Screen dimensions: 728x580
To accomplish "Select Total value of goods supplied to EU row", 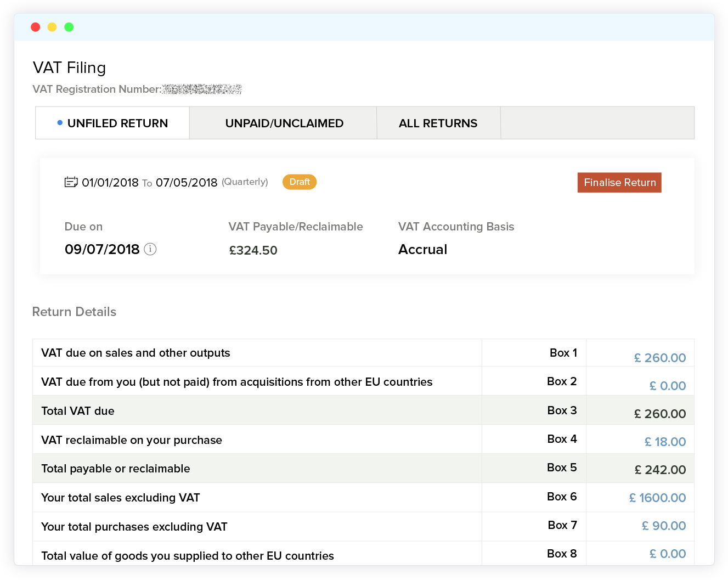I will click(x=363, y=554).
